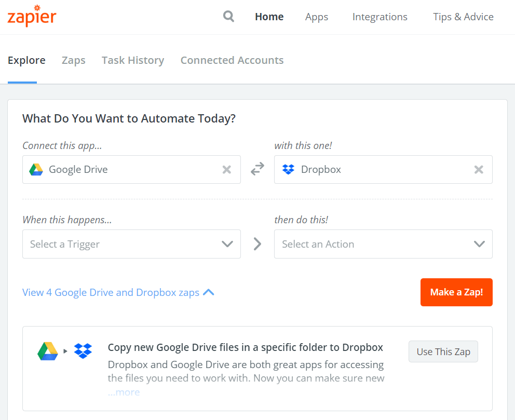Image resolution: width=515 pixels, height=420 pixels.
Task: Expand the description with ...more link
Action: coord(124,392)
